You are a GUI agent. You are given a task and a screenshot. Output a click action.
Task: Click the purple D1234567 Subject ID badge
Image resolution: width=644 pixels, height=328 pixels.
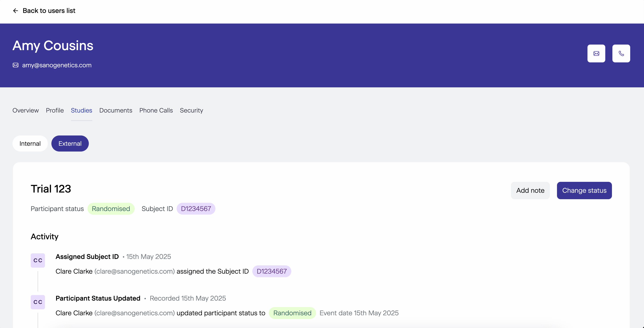click(x=196, y=209)
